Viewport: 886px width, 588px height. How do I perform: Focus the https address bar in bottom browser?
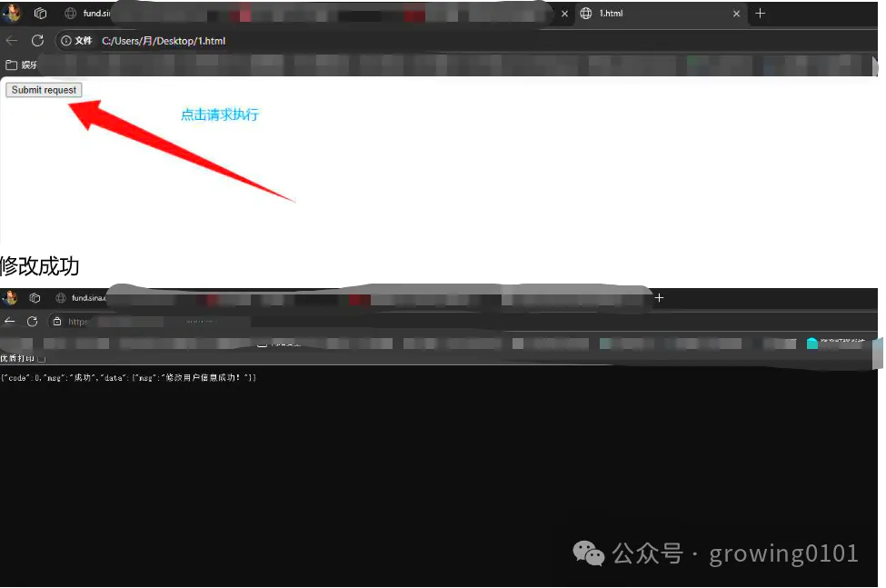click(x=78, y=322)
